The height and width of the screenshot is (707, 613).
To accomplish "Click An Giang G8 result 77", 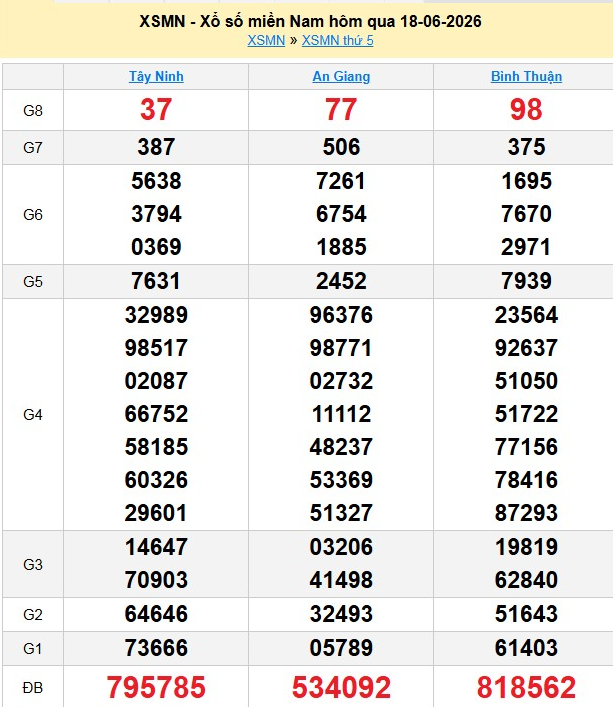I will (x=341, y=110).
